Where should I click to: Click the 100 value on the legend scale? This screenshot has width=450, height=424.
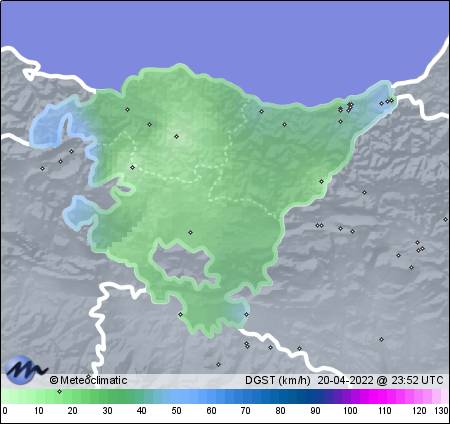click(350, 411)
